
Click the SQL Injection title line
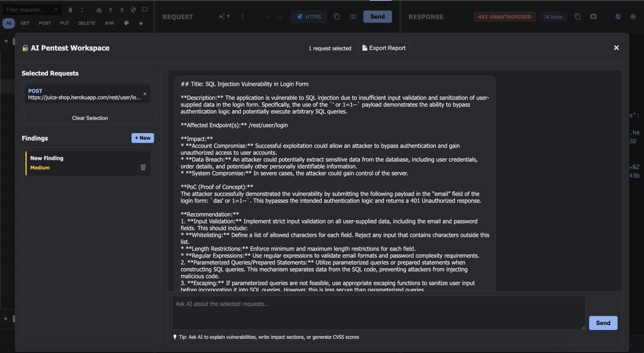pyautogui.click(x=245, y=84)
